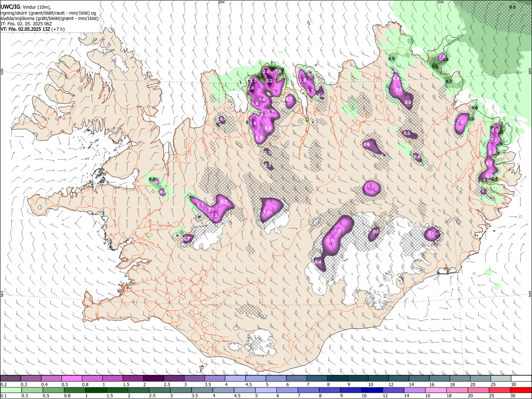Screen dimensions: 532x399
Task: Pick the deep navy blue 10 swatch, rain scale
Action: click(x=372, y=390)
